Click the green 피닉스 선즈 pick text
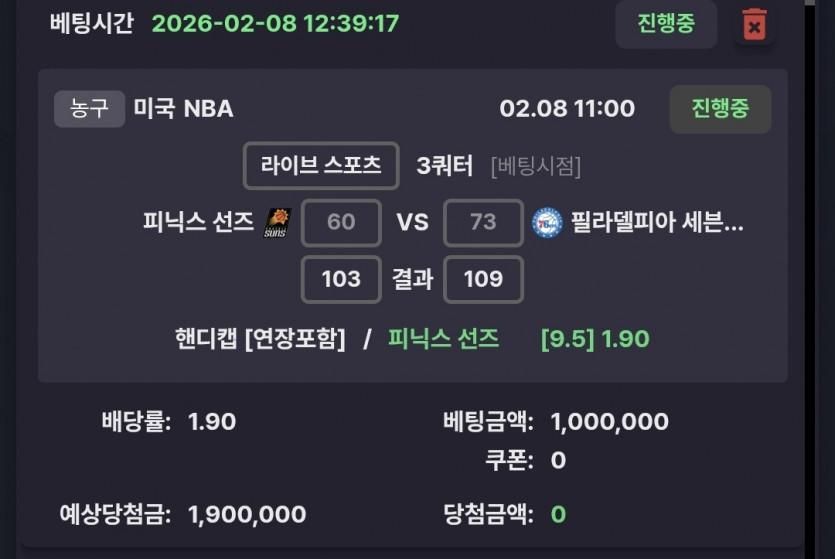Viewport: 835px width, 559px height. pos(443,339)
